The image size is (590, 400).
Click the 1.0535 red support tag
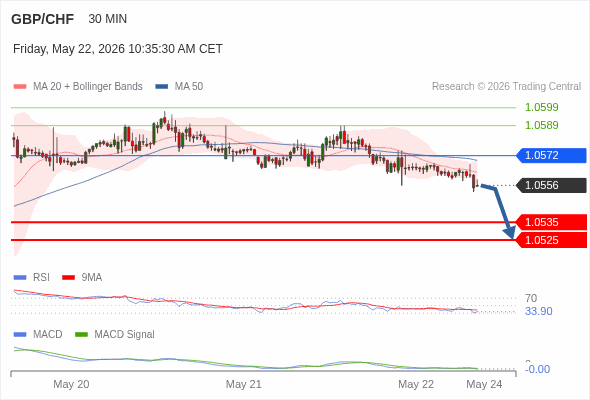pos(551,222)
